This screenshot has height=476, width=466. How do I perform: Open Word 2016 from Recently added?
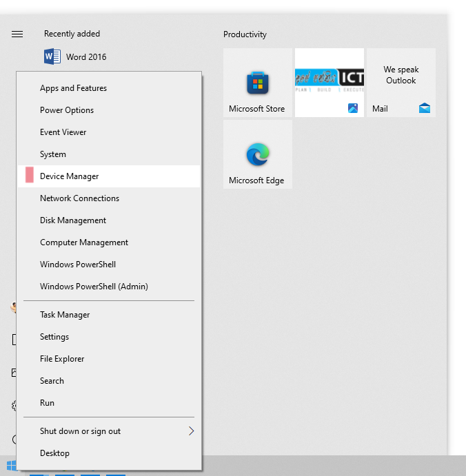point(76,57)
